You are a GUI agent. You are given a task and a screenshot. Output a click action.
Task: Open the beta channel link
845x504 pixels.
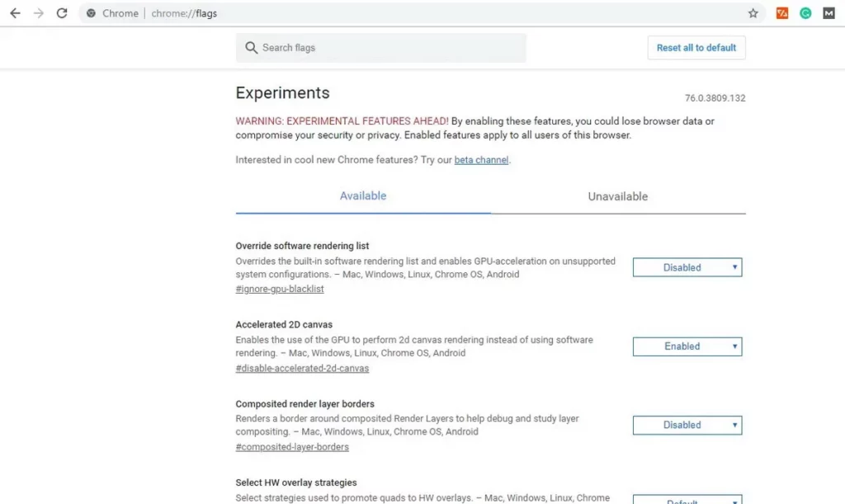(x=481, y=160)
